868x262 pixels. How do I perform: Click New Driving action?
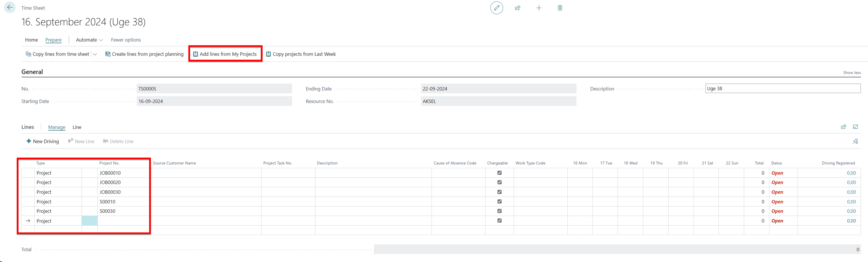coord(43,141)
